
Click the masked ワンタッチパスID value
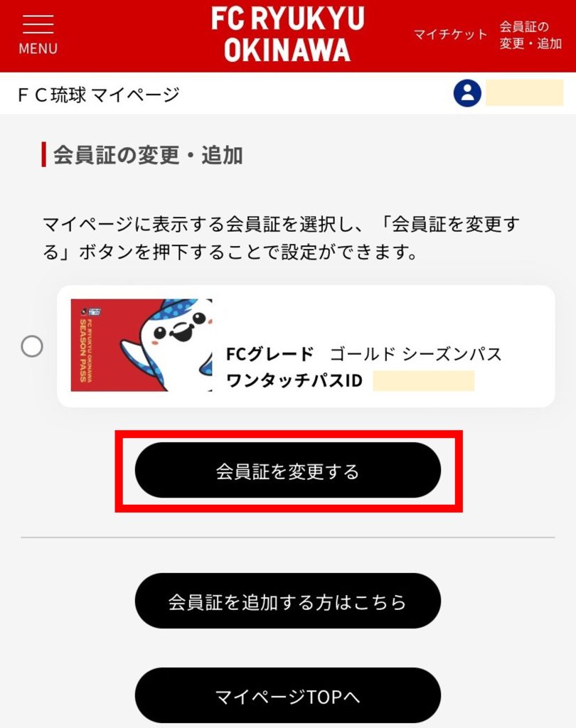click(423, 381)
